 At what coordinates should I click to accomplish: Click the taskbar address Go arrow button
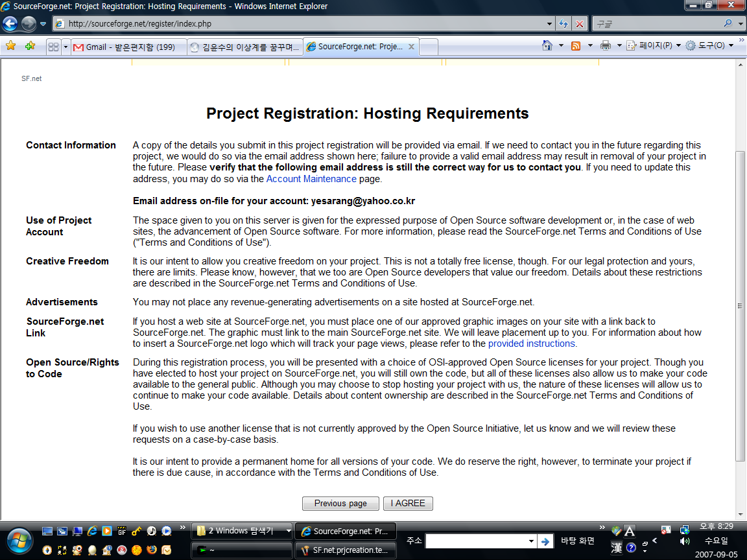(x=545, y=541)
